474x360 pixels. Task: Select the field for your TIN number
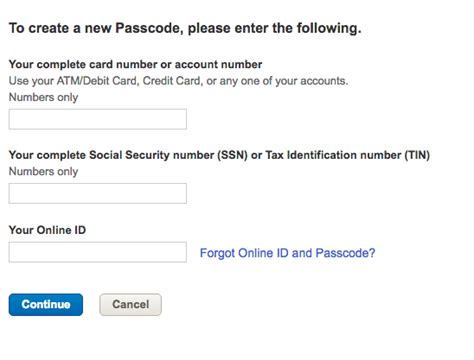tap(98, 193)
